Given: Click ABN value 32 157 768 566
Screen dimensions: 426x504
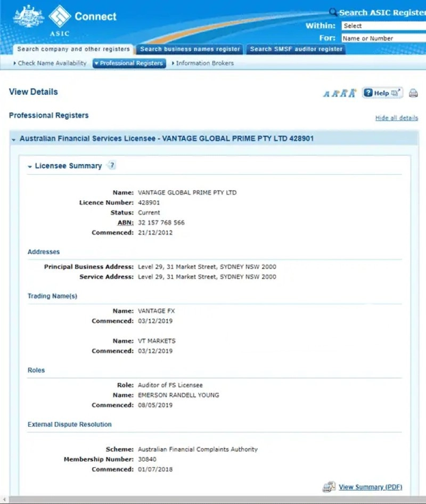Looking at the screenshot, I should tap(161, 222).
